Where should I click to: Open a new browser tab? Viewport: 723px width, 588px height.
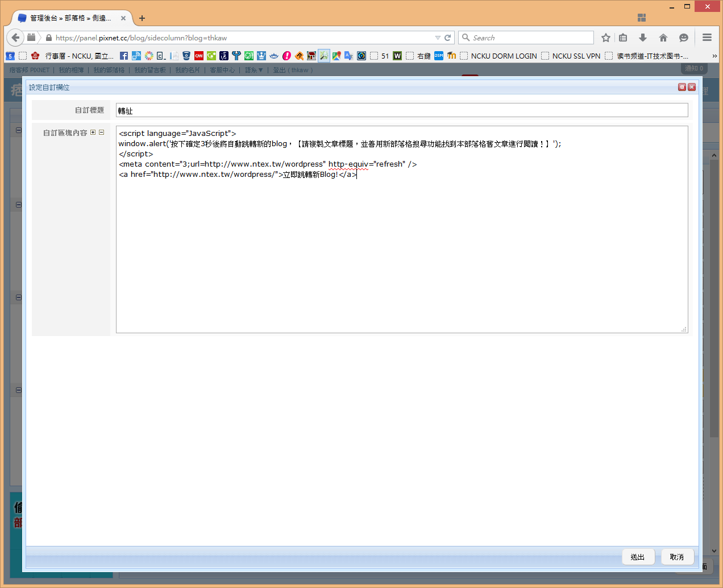click(142, 18)
